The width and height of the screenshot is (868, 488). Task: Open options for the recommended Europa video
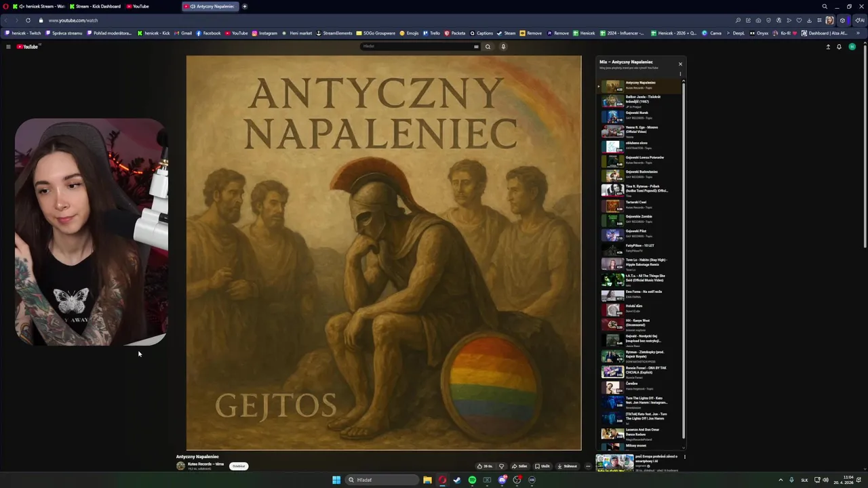tap(684, 457)
